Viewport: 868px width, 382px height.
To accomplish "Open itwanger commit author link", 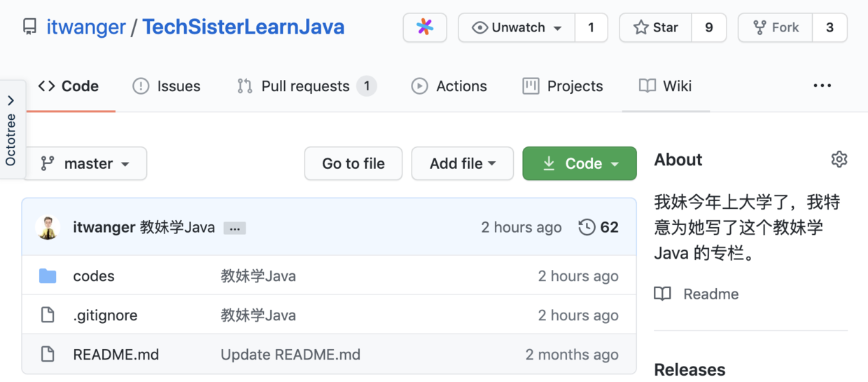I will [x=104, y=227].
